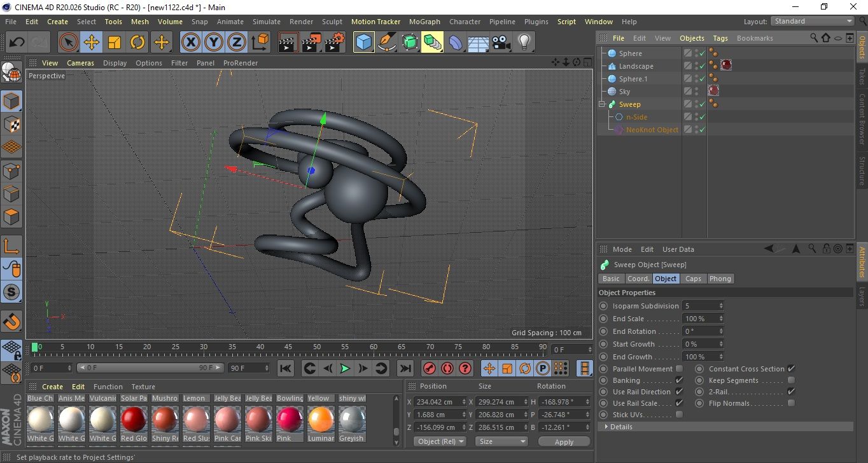This screenshot has width=868, height=463.
Task: Expand the Details section
Action: click(606, 427)
